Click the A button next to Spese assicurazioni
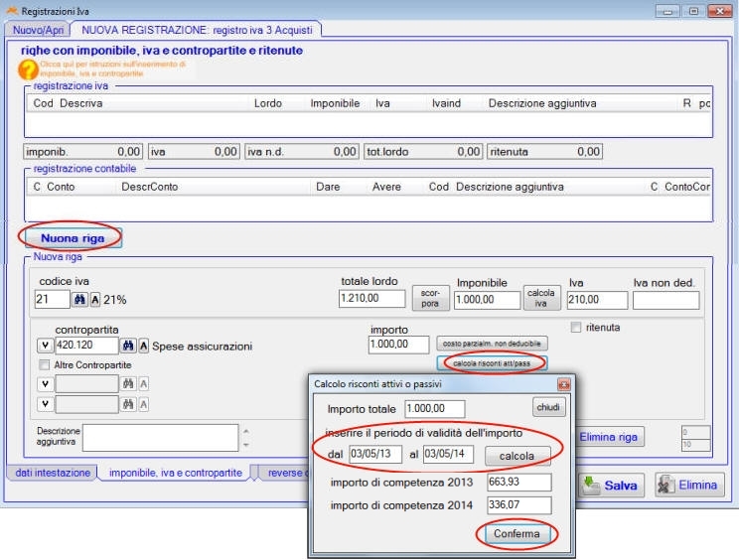739x560 pixels. coord(144,346)
